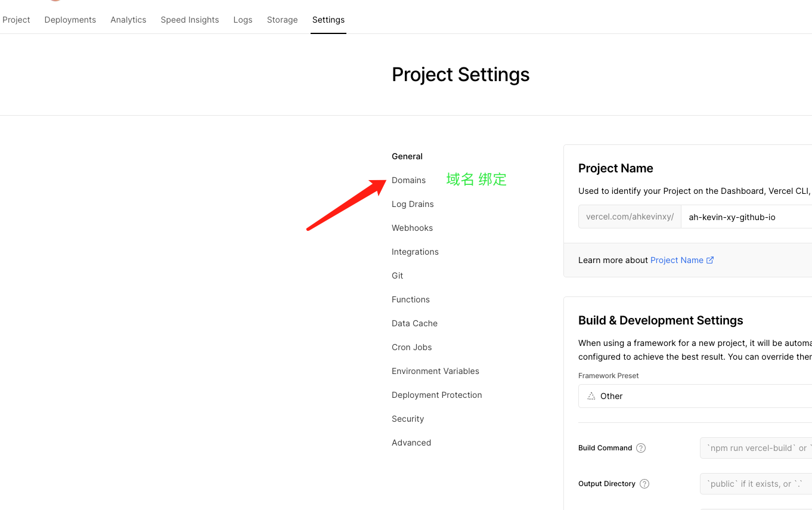812x510 pixels.
Task: Click the Build Command help icon
Action: 641,448
